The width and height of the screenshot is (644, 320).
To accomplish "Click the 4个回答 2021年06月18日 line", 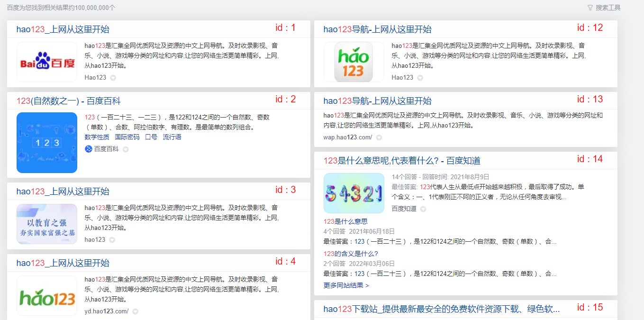I will tap(359, 231).
